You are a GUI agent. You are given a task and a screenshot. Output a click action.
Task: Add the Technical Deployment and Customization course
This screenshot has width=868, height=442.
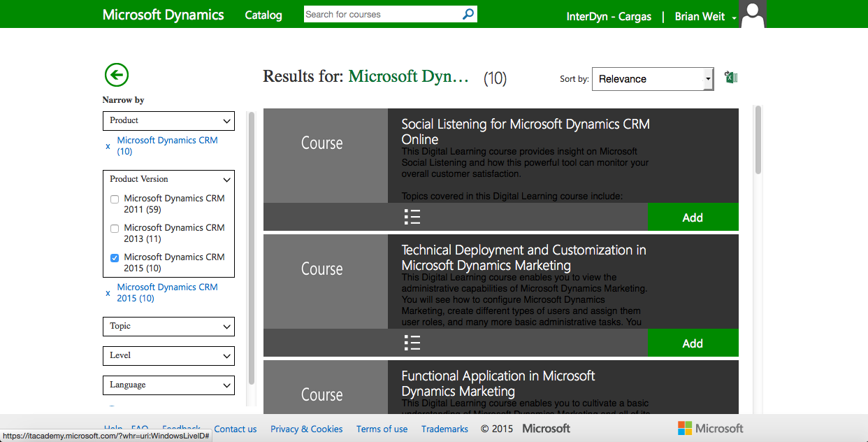pyautogui.click(x=693, y=343)
